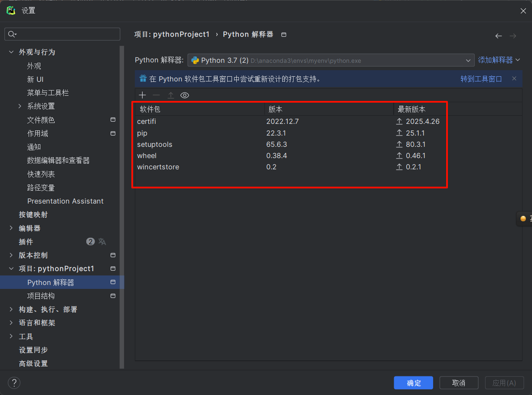Click the back arrow in the settings header
Image resolution: width=532 pixels, height=395 pixels.
pyautogui.click(x=499, y=36)
